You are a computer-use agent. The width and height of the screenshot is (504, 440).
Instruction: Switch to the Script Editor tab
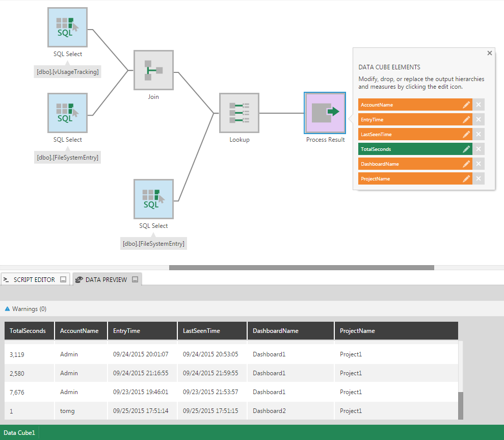pyautogui.click(x=34, y=279)
